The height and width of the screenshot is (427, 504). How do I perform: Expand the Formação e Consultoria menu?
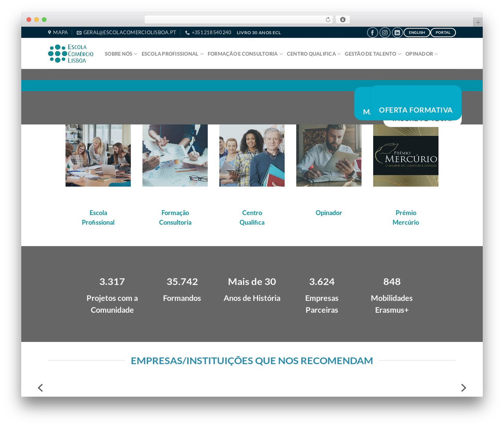(245, 54)
